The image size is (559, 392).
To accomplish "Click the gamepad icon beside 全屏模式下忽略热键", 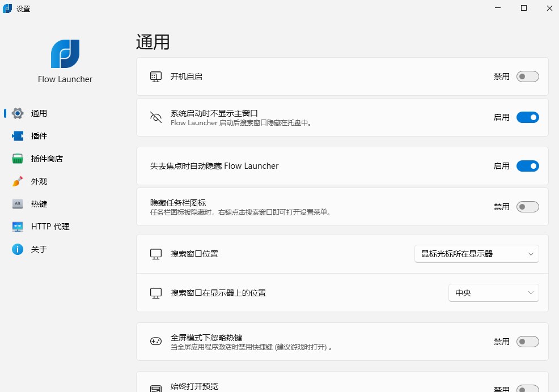I will point(155,342).
